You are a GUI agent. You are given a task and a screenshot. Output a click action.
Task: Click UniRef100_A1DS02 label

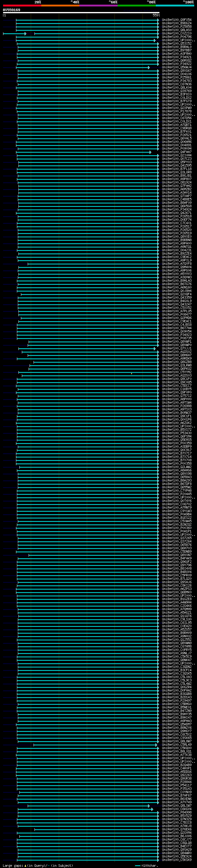[x=177, y=352]
